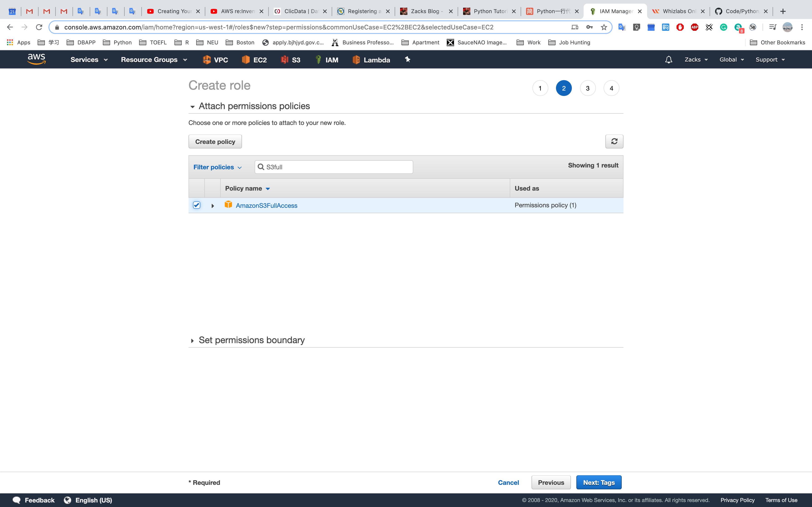Screen dimensions: 812x507
Task: Expand the AmazonS3FullAccess policy details
Action: tap(213, 206)
